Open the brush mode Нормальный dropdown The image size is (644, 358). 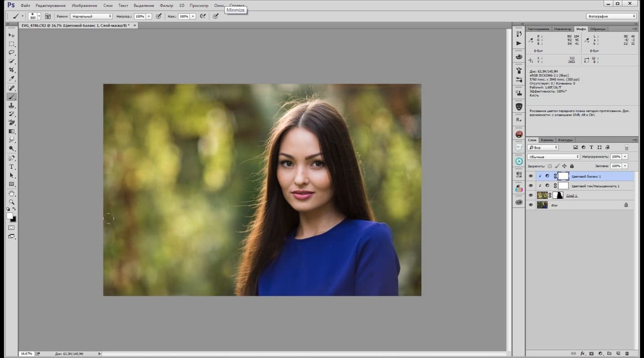point(91,16)
